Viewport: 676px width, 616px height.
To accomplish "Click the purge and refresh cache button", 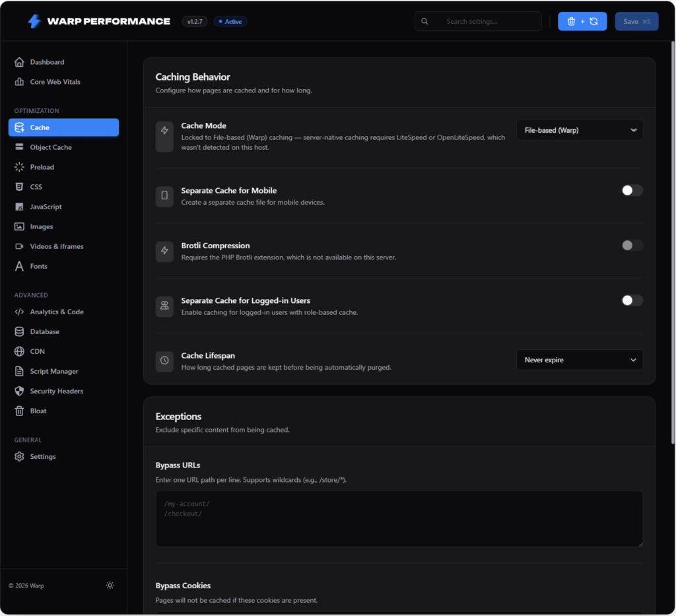I will (x=582, y=21).
